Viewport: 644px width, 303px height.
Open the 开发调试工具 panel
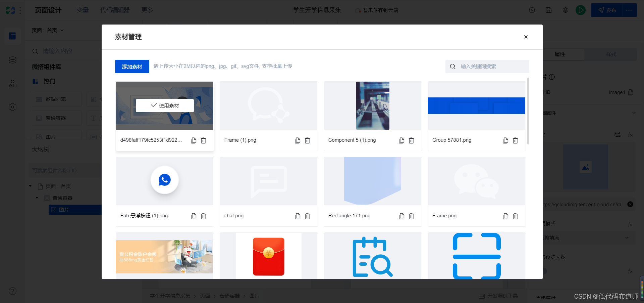pos(498,296)
